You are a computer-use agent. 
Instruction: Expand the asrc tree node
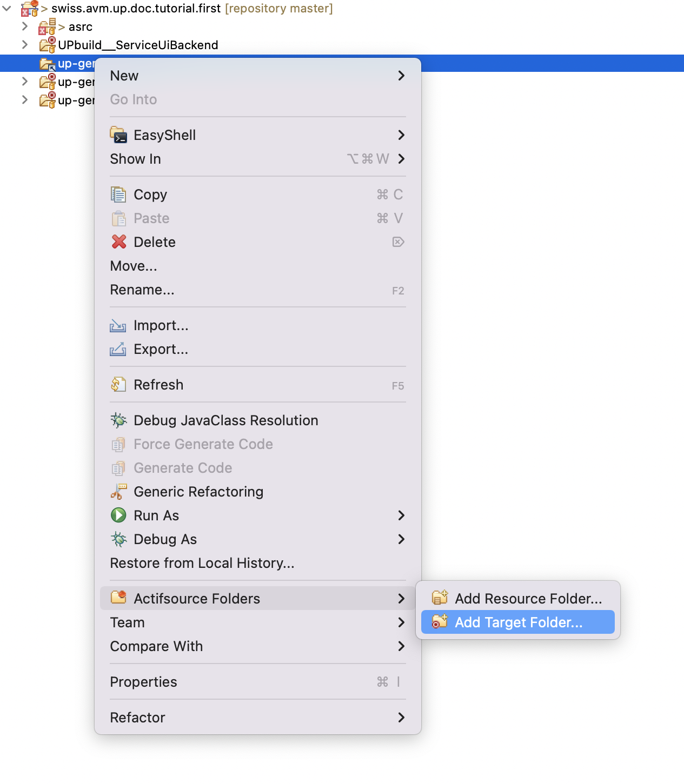tap(25, 26)
